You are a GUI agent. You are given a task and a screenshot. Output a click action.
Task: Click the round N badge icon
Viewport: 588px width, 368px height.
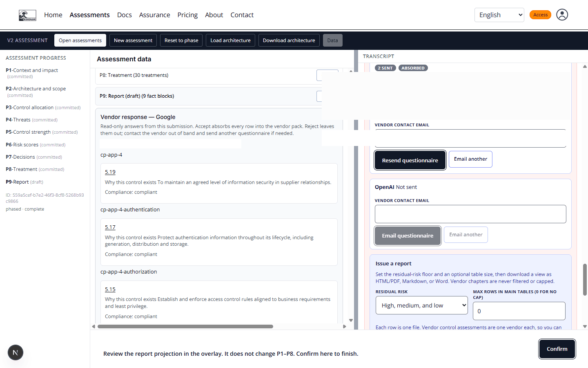(x=16, y=352)
